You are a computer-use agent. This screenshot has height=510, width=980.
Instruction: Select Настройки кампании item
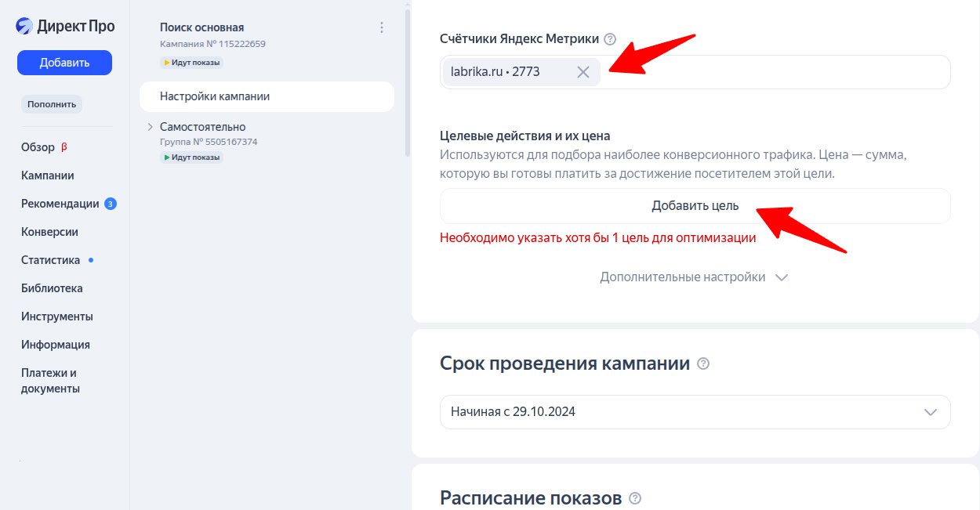tap(267, 96)
